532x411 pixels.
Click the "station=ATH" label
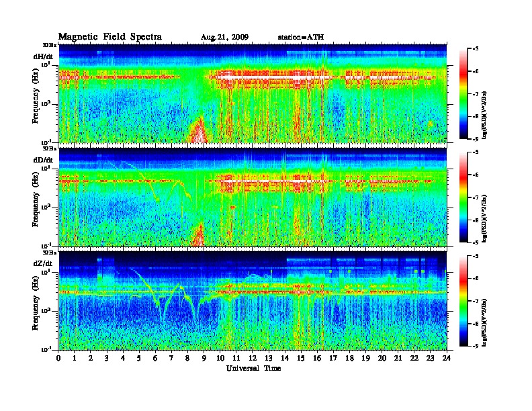click(301, 37)
